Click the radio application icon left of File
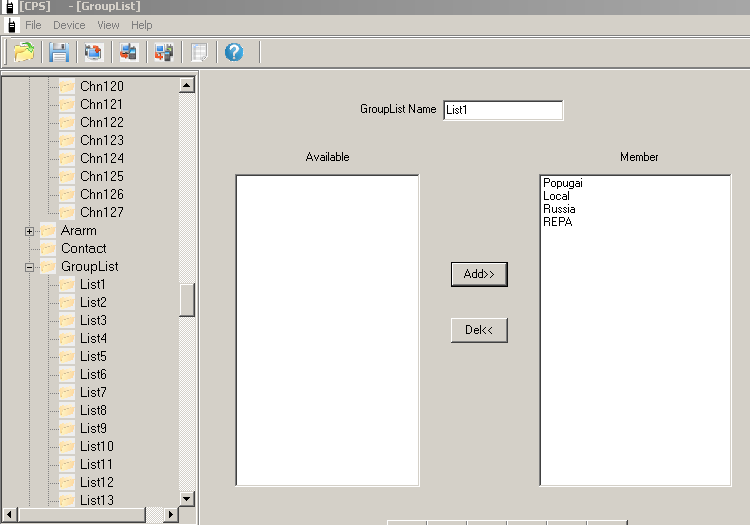 11,25
